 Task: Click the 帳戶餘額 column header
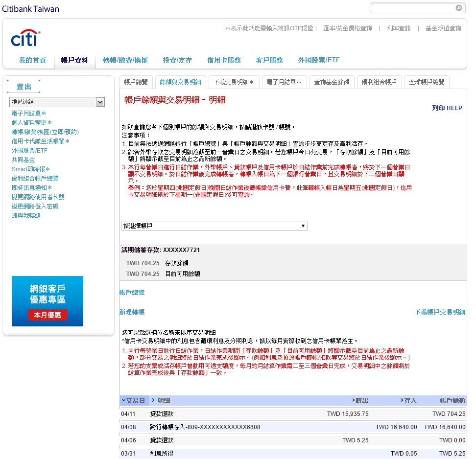(x=452, y=400)
